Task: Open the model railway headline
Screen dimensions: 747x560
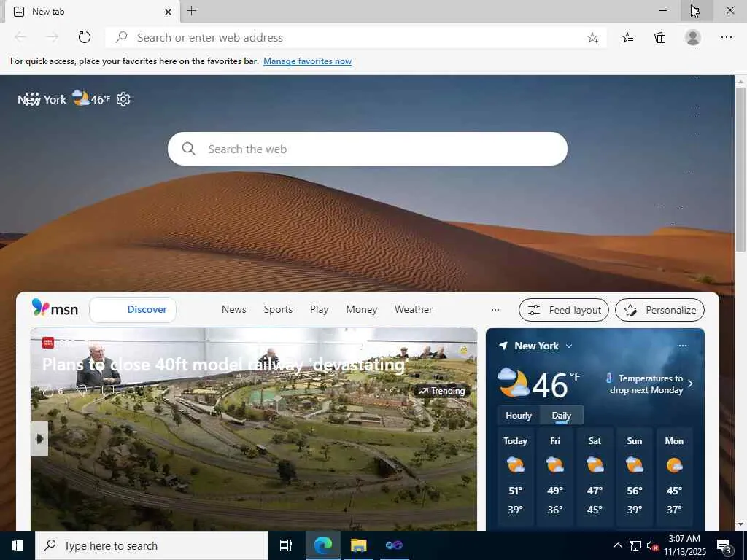Action: [x=226, y=365]
